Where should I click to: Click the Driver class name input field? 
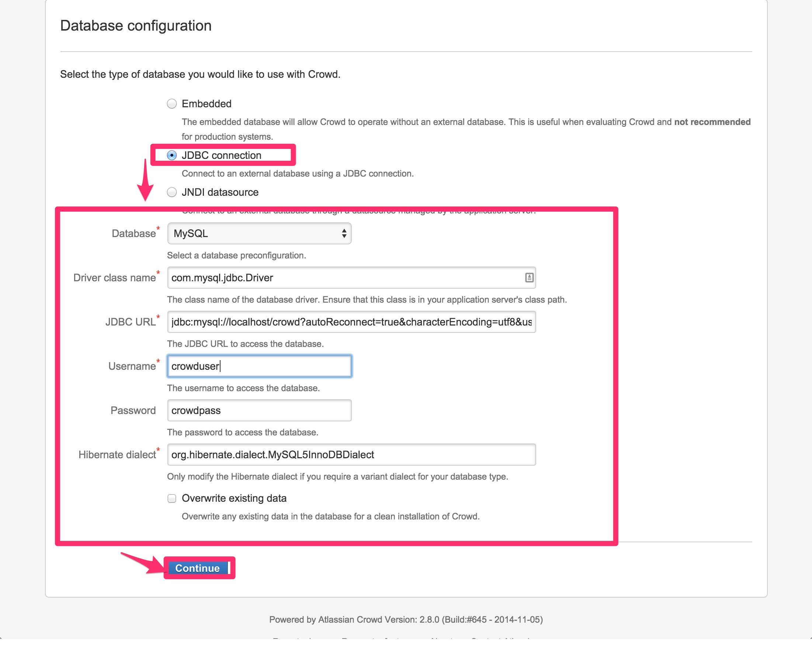point(351,278)
